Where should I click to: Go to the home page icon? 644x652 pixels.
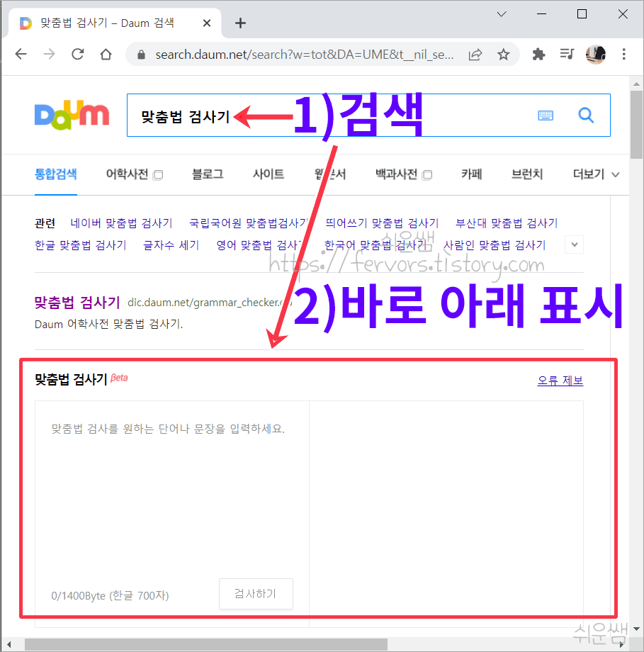pyautogui.click(x=106, y=54)
